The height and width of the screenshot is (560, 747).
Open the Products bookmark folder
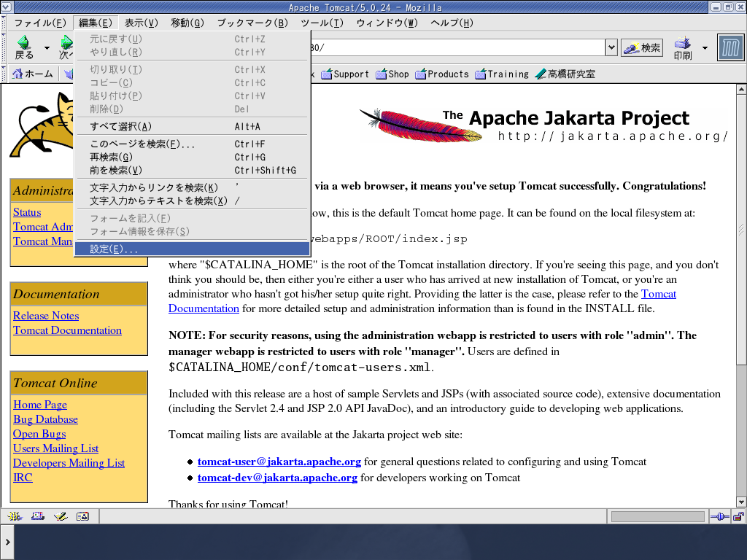click(x=442, y=74)
